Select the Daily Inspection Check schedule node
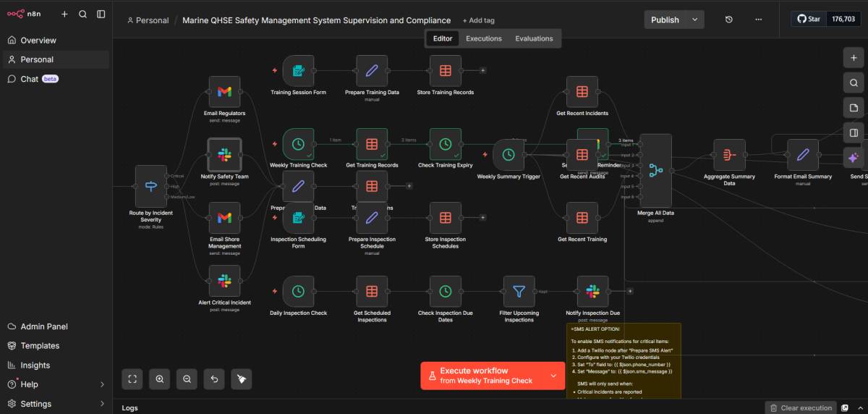This screenshot has height=414, width=868. (x=298, y=292)
